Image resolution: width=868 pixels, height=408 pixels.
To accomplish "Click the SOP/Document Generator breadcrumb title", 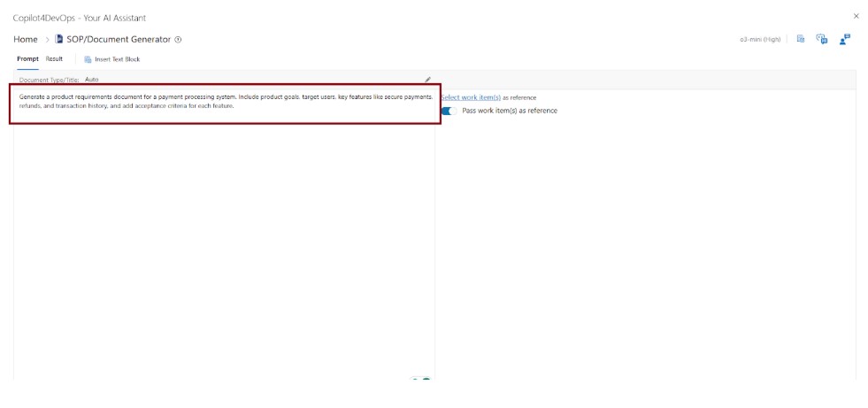I will (x=119, y=39).
